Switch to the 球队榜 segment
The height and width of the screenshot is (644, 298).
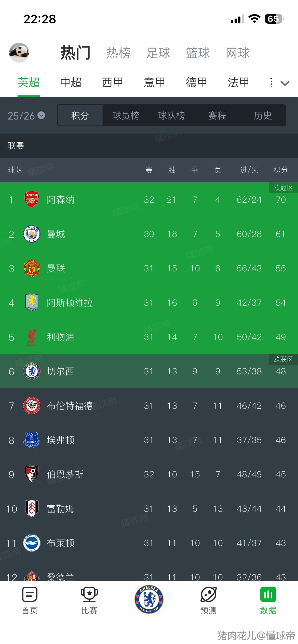point(171,116)
